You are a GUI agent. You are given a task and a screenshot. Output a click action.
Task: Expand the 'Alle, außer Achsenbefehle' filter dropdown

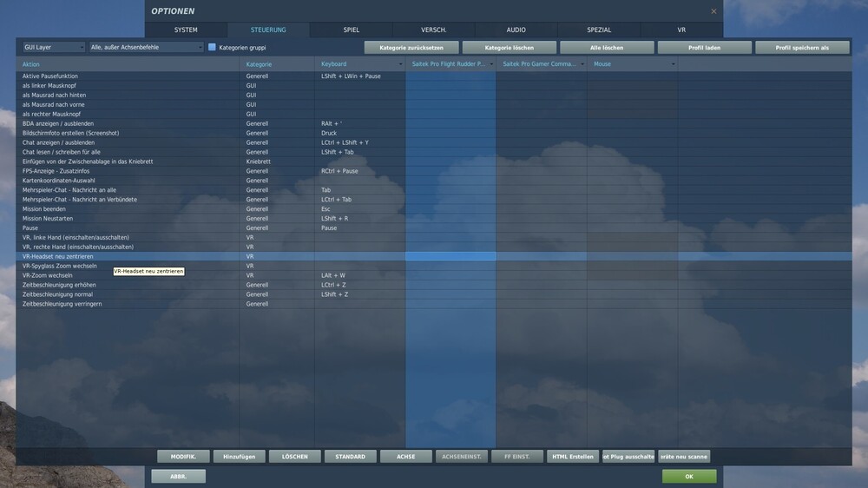click(146, 47)
